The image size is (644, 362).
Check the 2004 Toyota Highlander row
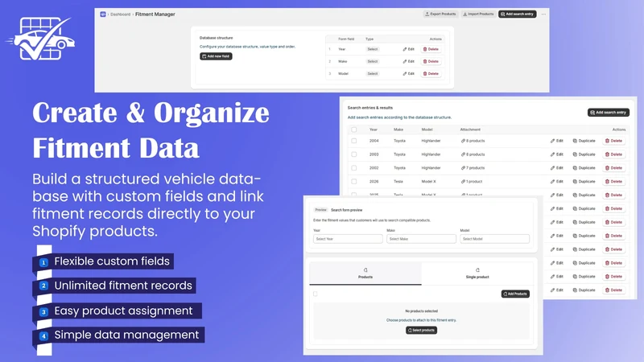tap(353, 141)
